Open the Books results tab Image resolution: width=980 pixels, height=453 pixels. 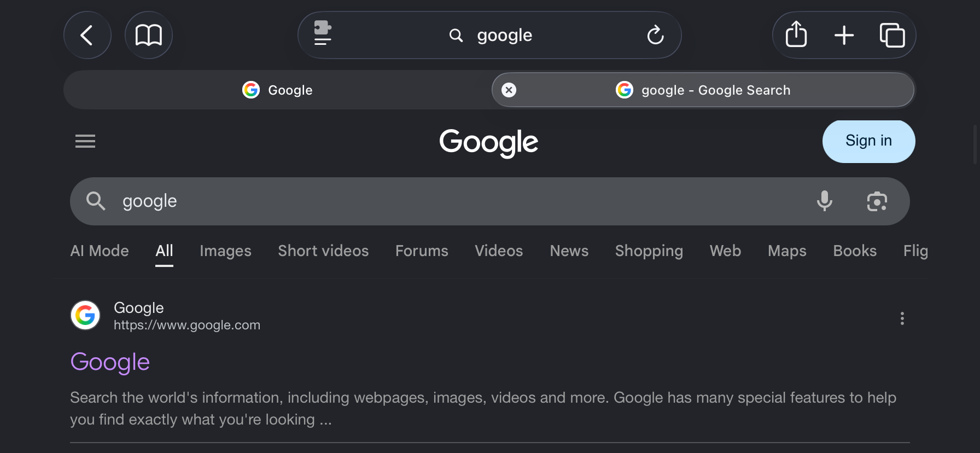pyautogui.click(x=855, y=251)
